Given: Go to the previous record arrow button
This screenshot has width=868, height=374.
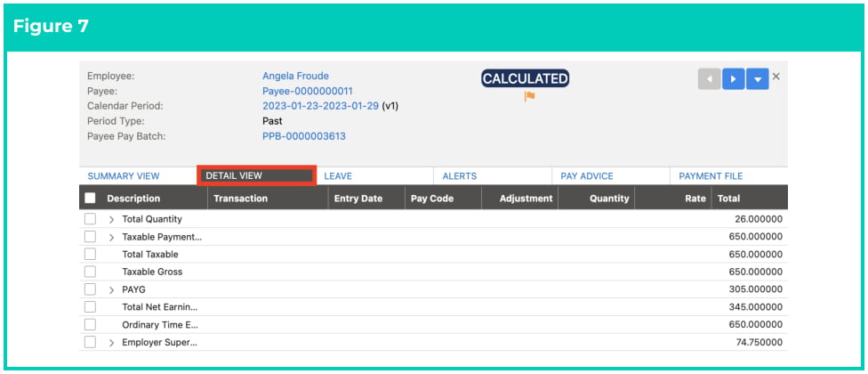Looking at the screenshot, I should point(709,78).
